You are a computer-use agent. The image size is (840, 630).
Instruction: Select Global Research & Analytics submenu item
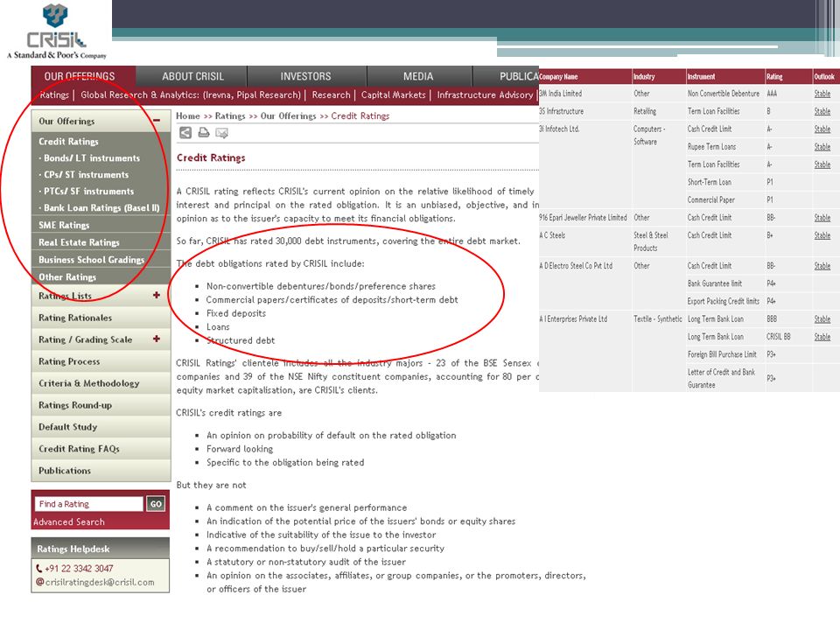point(191,94)
